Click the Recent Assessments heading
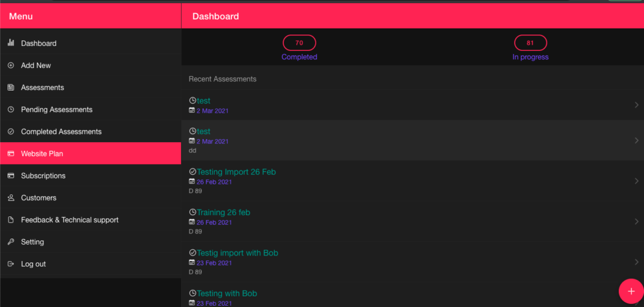 223,79
